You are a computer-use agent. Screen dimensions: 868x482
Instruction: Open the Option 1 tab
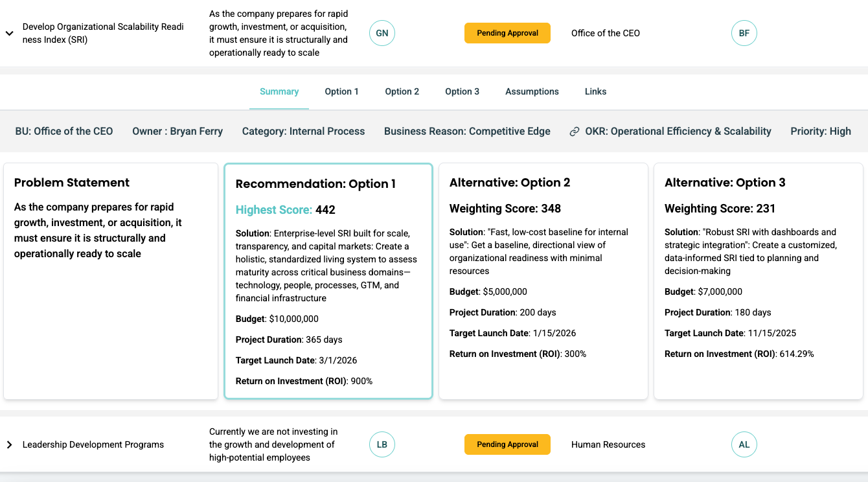pos(341,91)
